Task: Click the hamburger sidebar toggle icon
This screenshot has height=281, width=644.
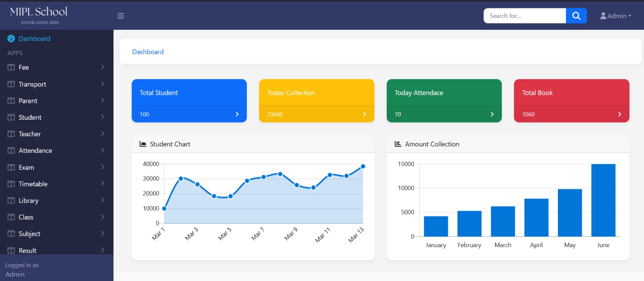Action: point(121,16)
